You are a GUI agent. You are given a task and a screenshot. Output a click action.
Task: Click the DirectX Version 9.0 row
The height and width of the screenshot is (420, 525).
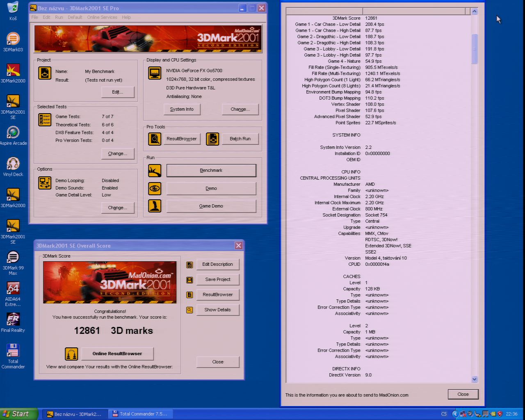[378, 375]
